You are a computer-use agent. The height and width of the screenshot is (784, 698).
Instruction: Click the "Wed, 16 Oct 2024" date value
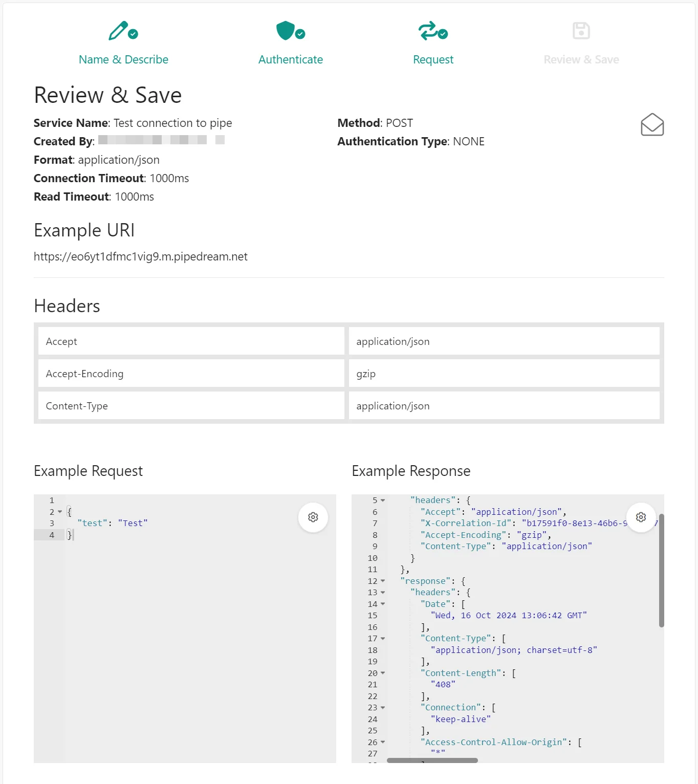coord(509,615)
